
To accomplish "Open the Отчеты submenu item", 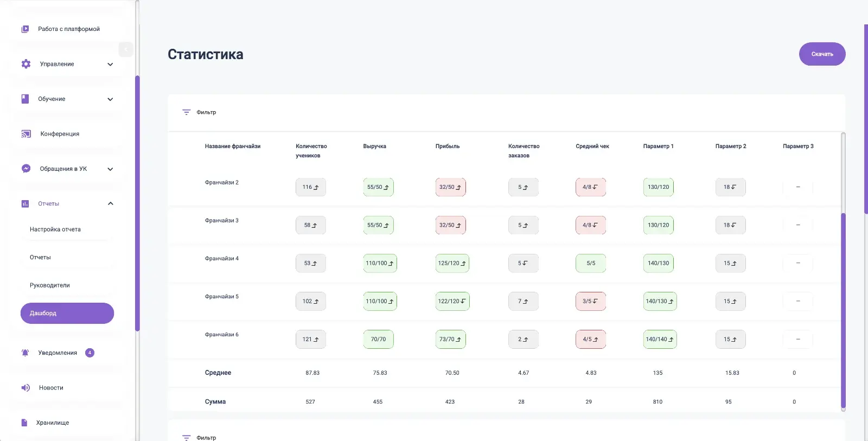I will [x=40, y=258].
